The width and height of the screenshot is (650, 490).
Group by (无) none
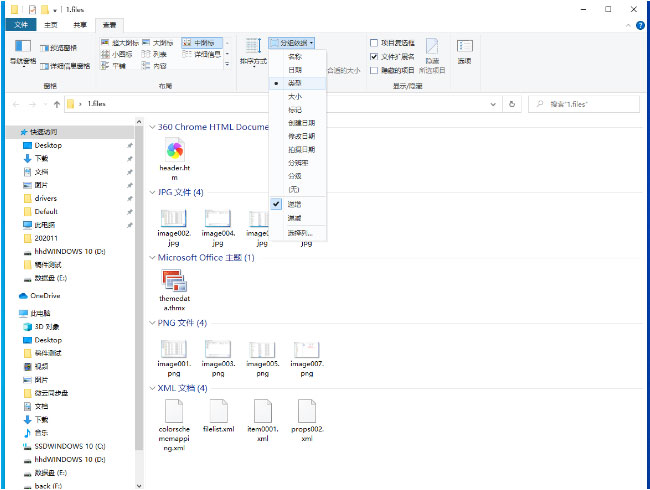pos(297,189)
